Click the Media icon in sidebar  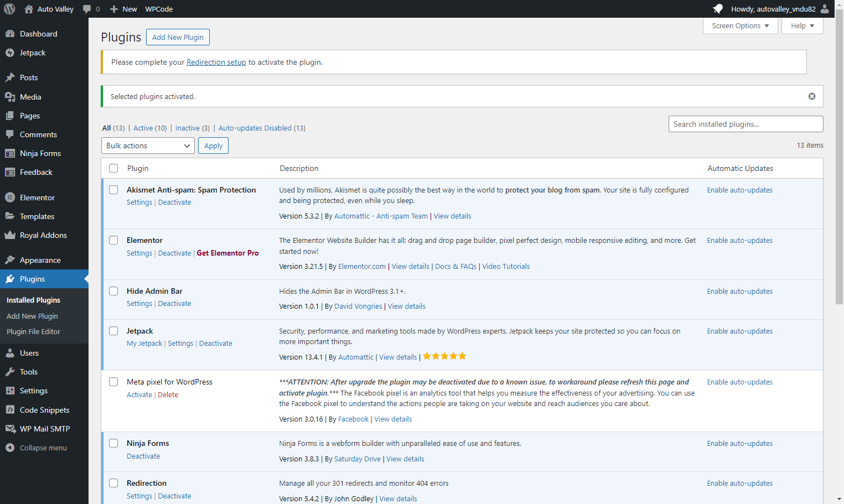[x=10, y=97]
